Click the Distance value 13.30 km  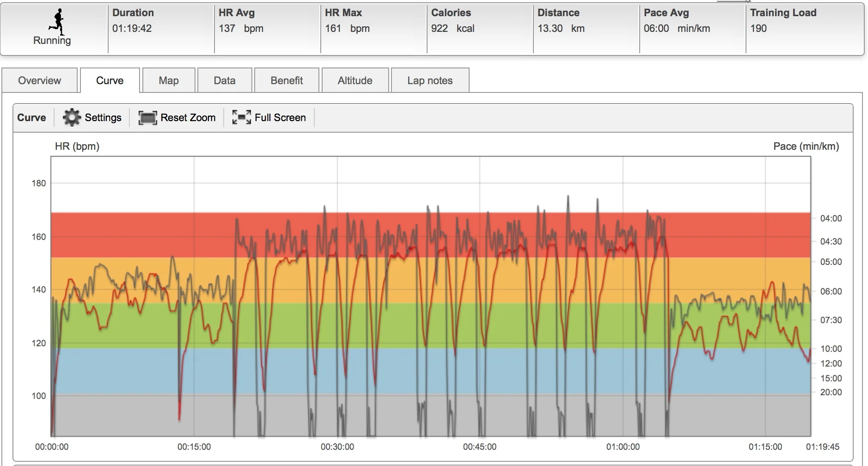pyautogui.click(x=561, y=28)
